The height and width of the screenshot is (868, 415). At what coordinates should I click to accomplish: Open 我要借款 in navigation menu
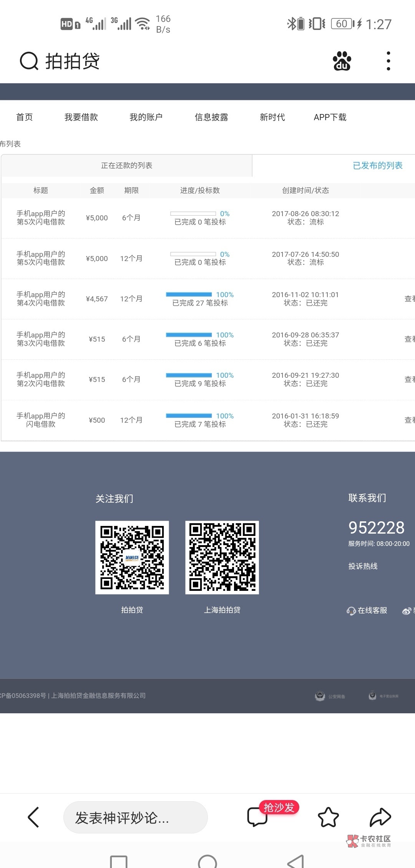pos(81,117)
